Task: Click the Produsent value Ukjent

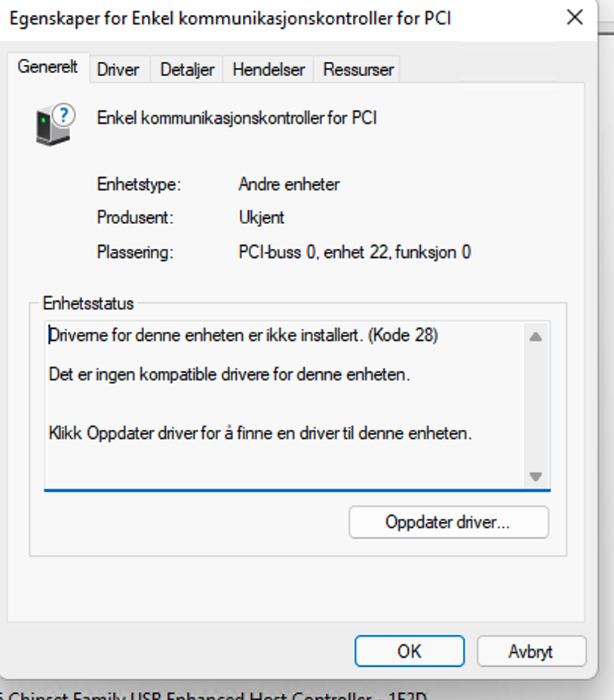Action: [x=261, y=217]
